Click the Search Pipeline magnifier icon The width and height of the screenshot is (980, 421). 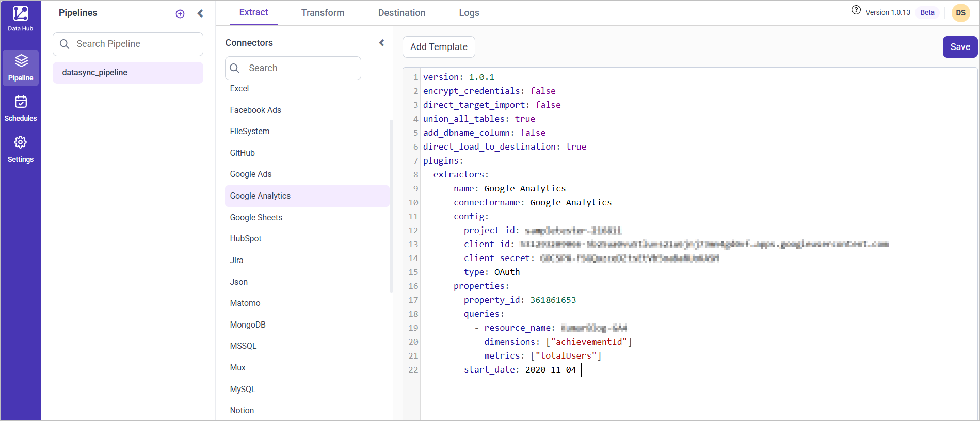coord(65,44)
